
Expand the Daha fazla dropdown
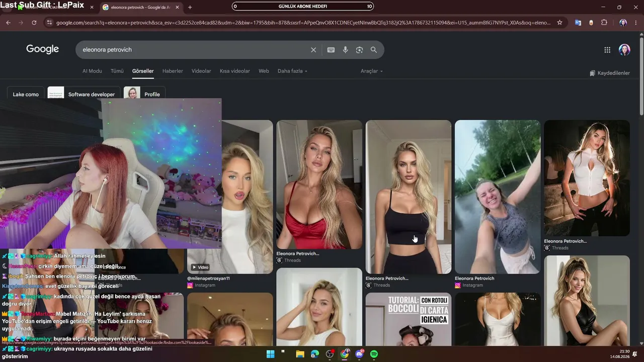pos(292,71)
